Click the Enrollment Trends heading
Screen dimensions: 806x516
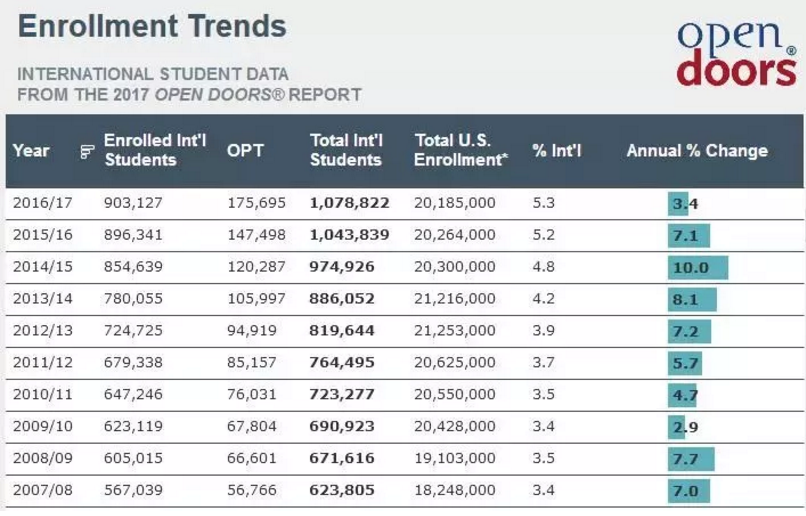click(152, 27)
